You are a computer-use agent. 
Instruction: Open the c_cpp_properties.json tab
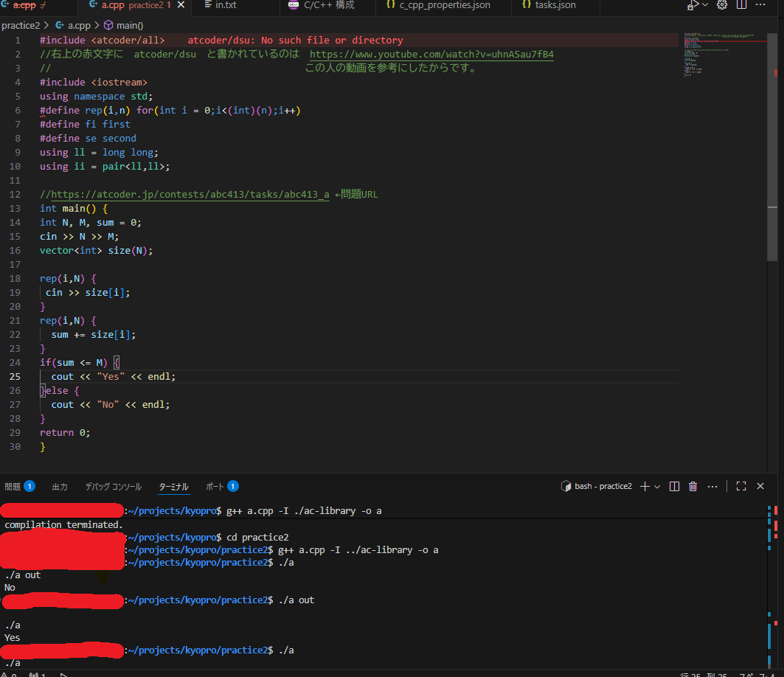coord(438,5)
